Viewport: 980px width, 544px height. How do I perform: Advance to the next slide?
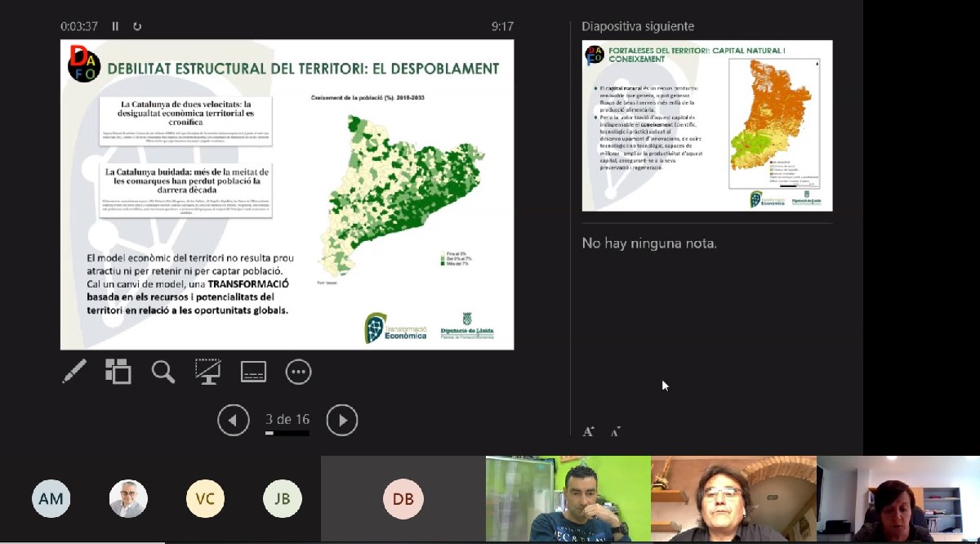coord(342,421)
